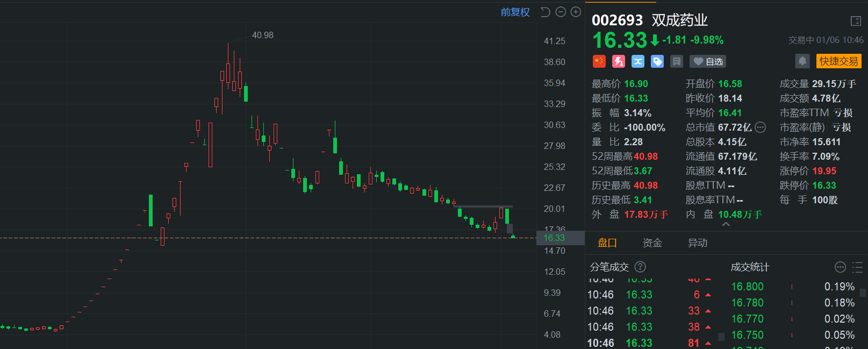Click the China flag market icon

[x=599, y=61]
